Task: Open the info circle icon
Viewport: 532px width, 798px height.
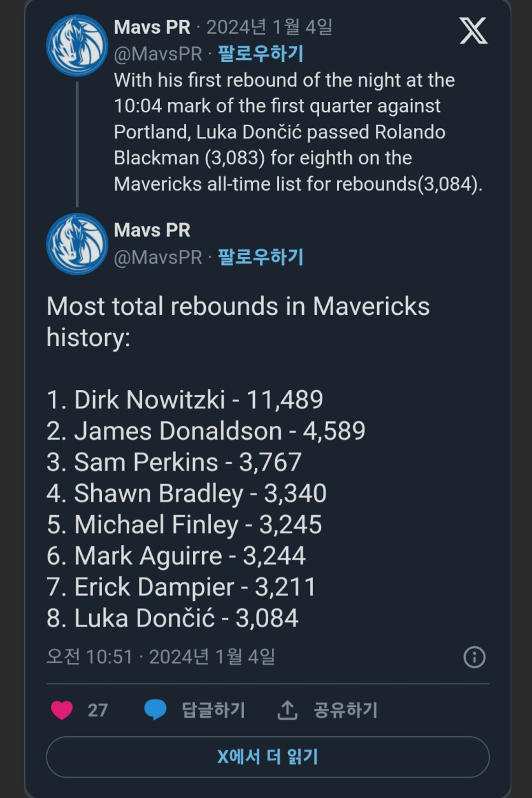Action: point(474,657)
